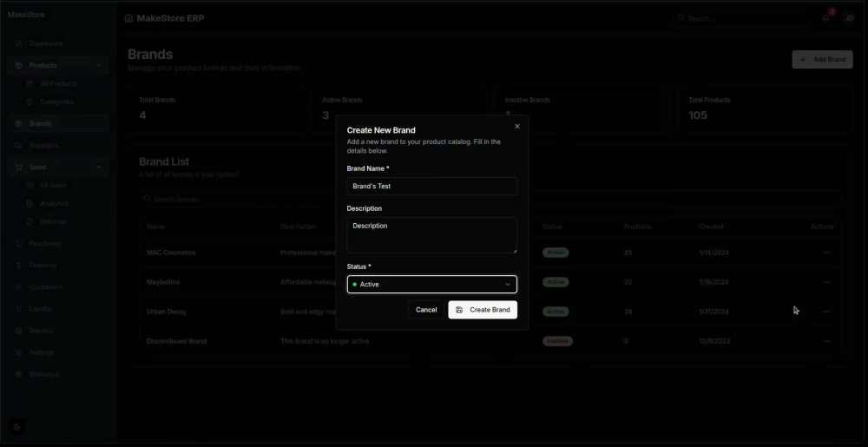Open actions menu for Discontinued Brand row

[826, 341]
